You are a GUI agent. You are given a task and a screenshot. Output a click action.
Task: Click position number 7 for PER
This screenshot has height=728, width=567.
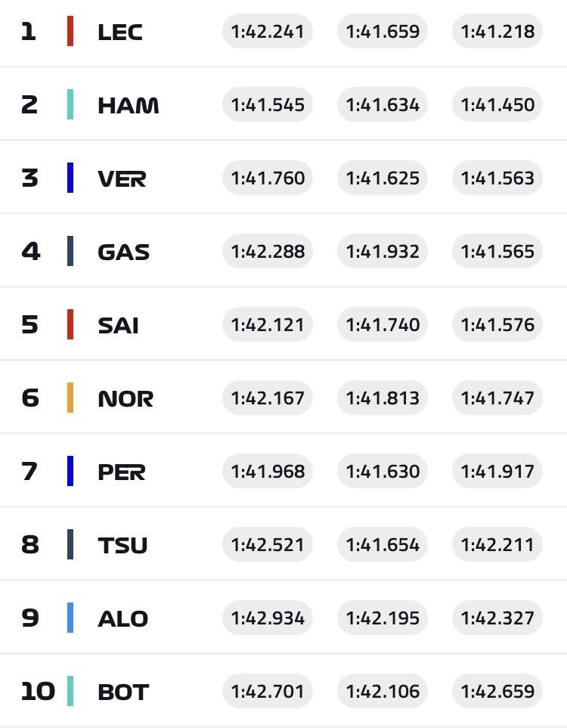(29, 471)
